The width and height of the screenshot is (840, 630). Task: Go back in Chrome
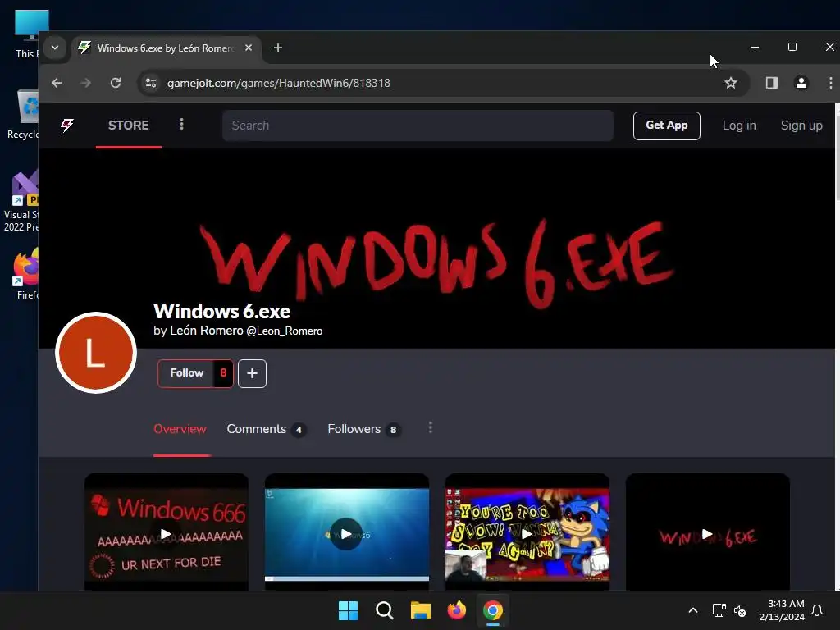[57, 83]
